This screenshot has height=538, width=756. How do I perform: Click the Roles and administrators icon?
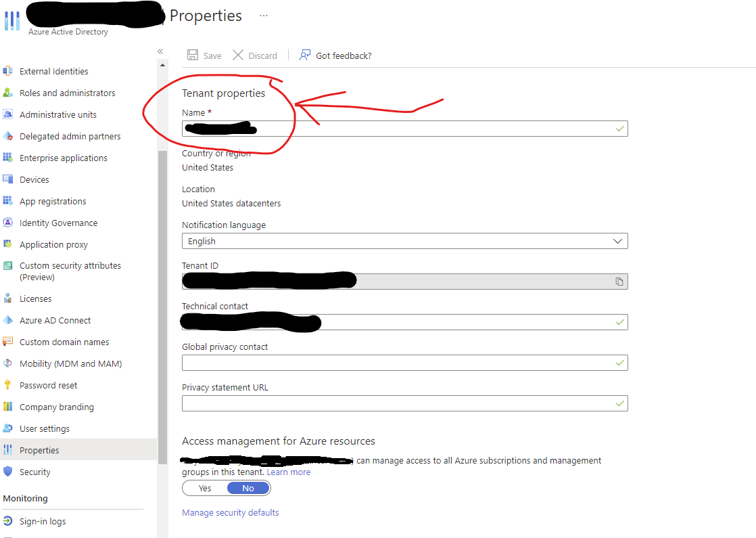tap(7, 93)
